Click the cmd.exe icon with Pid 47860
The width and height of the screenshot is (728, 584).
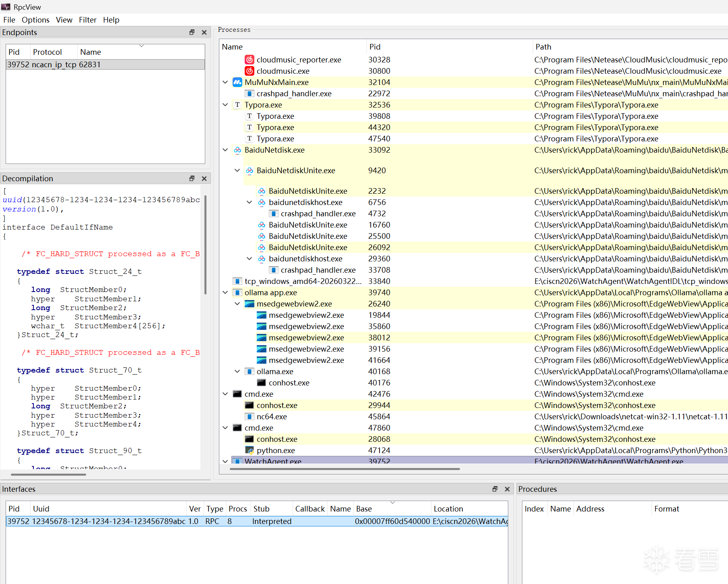[237, 428]
